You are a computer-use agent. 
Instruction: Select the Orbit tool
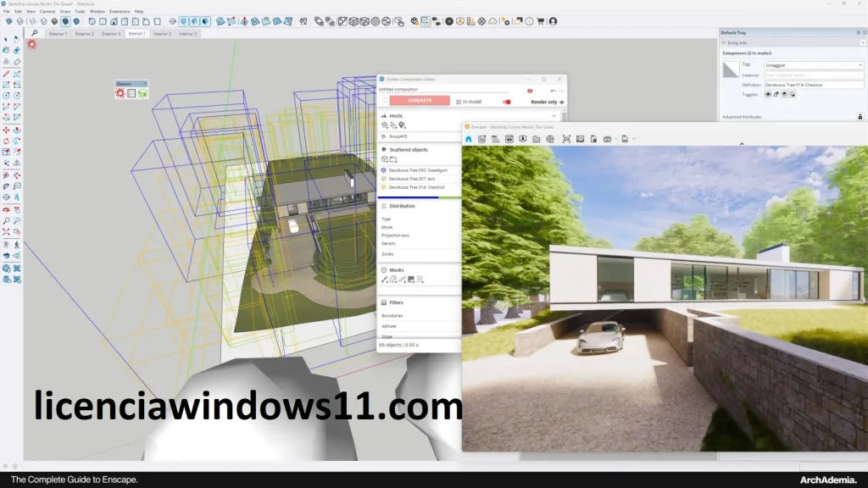click(6, 210)
